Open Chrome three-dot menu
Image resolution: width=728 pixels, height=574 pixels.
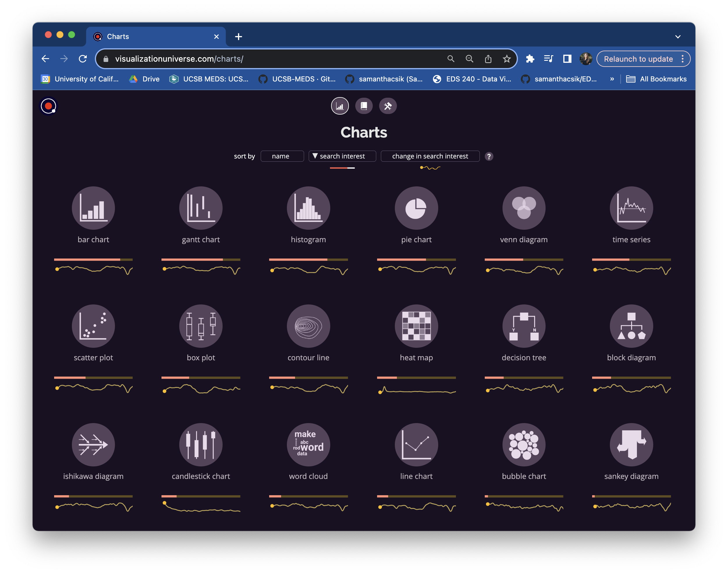(x=683, y=59)
